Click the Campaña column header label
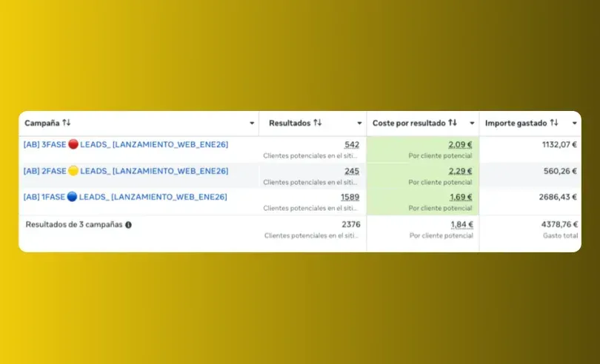Image resolution: width=600 pixels, height=364 pixels. coord(42,123)
